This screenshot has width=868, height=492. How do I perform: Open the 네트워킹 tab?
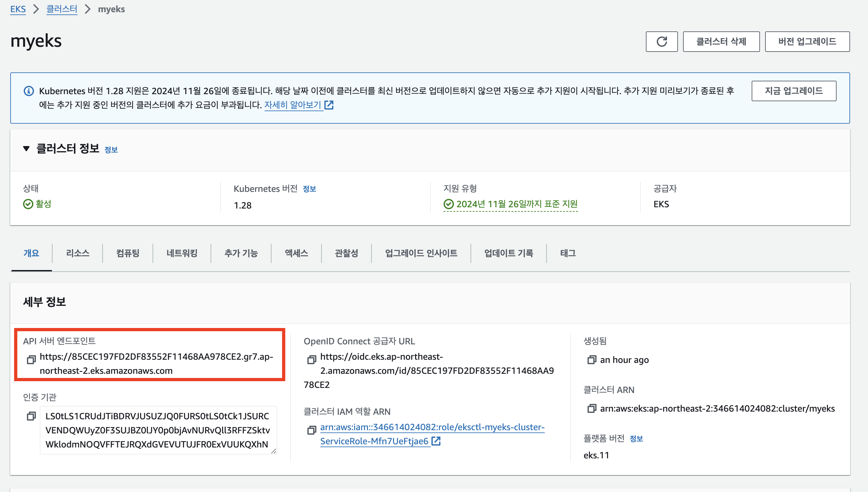tap(181, 253)
